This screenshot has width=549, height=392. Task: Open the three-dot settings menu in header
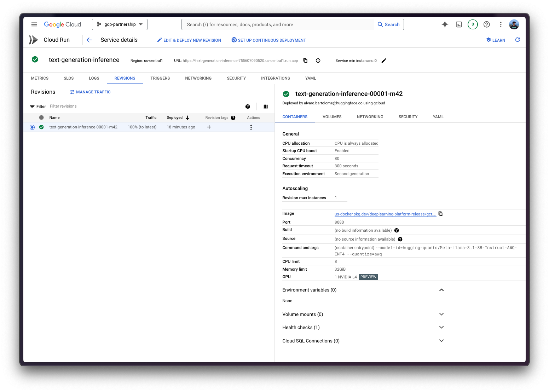pos(501,24)
